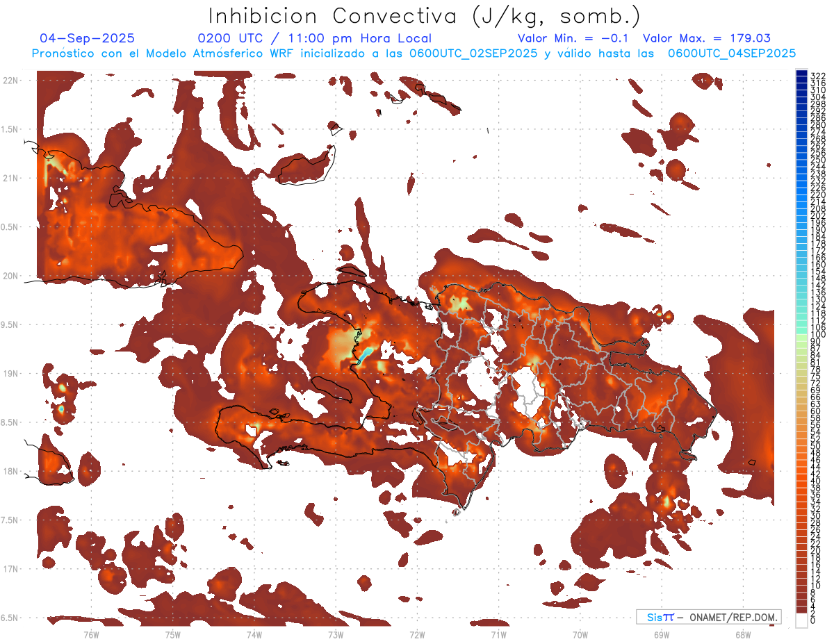Click the darkest blue swatch at colorbar top
This screenshot has width=834, height=644.
(802, 73)
